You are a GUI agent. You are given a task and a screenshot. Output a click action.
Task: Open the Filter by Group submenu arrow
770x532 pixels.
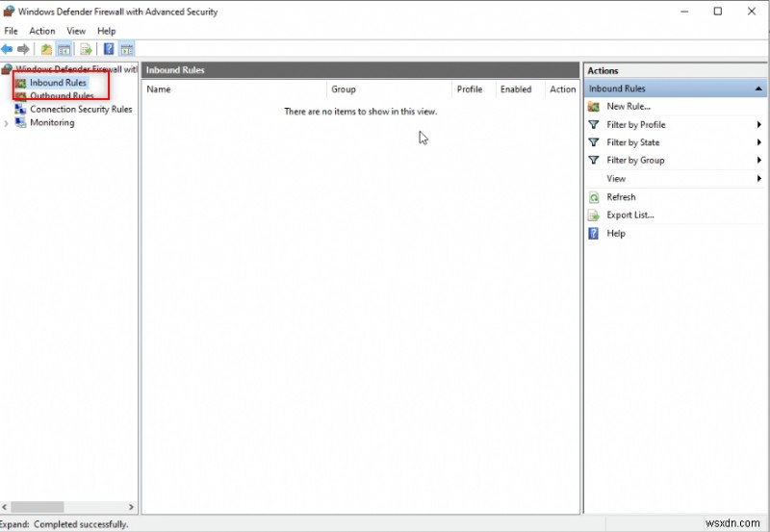759,160
